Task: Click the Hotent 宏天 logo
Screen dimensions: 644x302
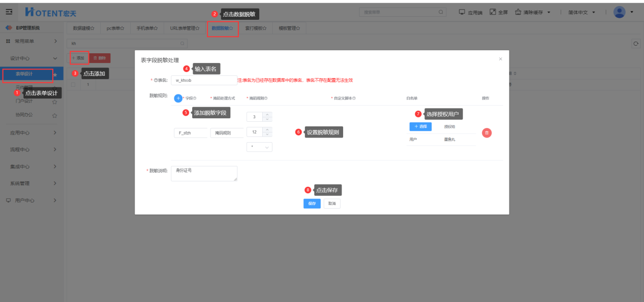Action: 50,12
